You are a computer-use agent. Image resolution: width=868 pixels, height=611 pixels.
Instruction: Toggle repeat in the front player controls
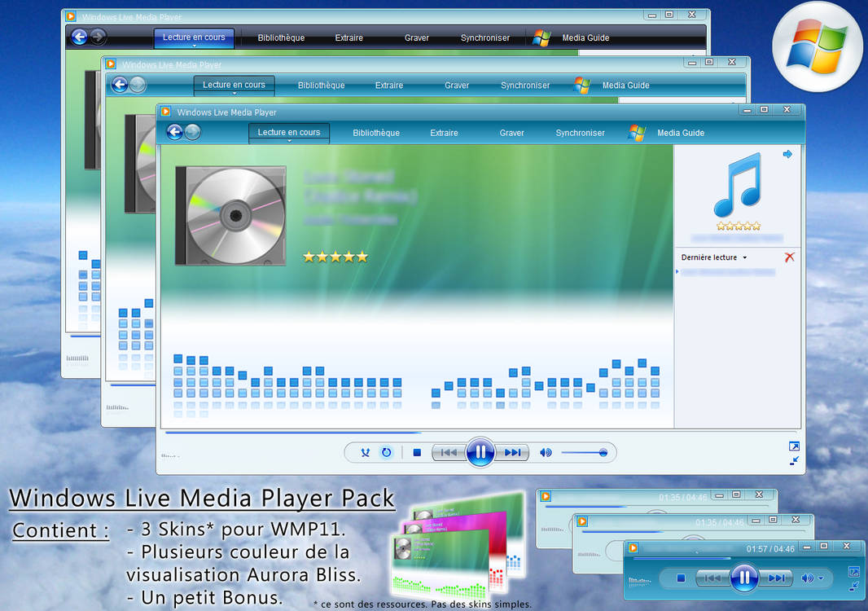pos(387,453)
